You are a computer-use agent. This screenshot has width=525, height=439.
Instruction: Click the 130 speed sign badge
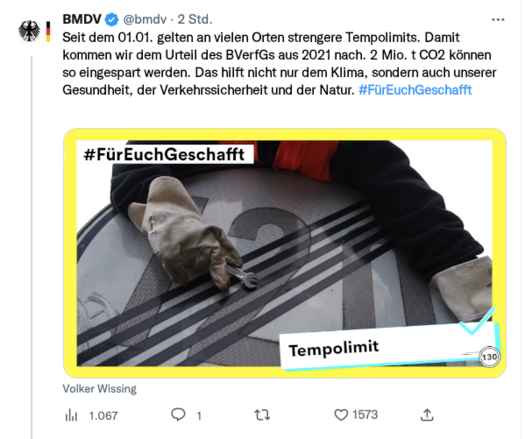[489, 357]
